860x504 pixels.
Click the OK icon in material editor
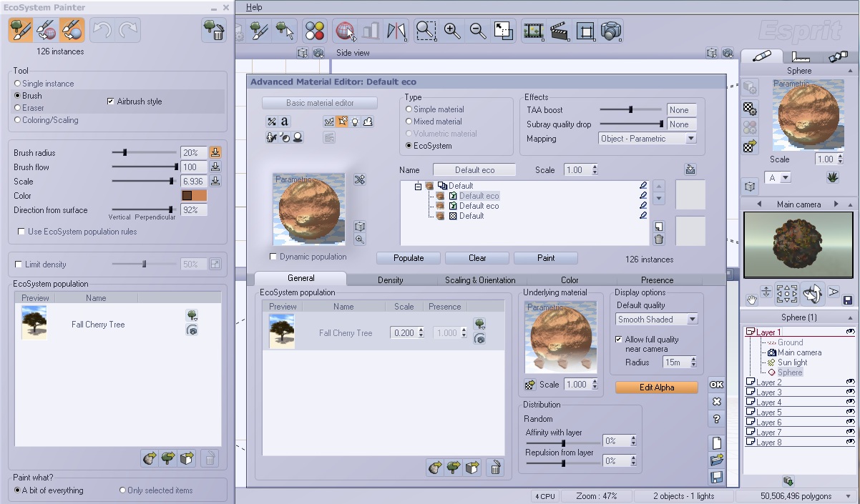pyautogui.click(x=716, y=385)
